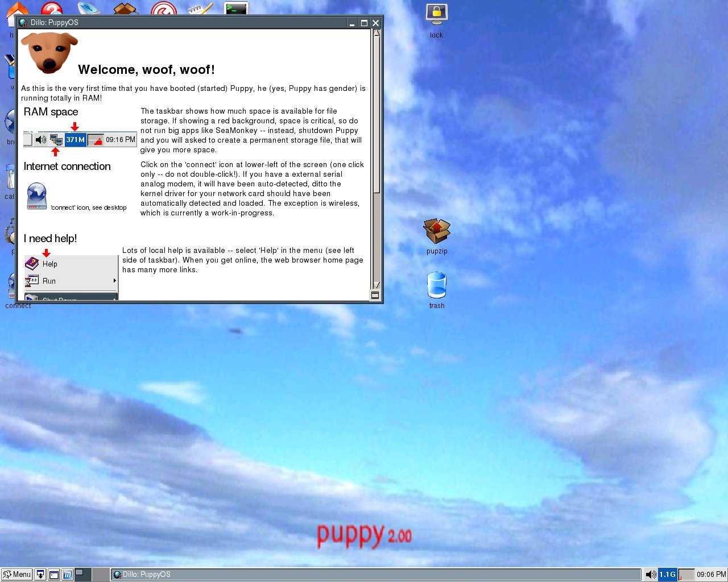Click the CPU load monitor in the taskbar

point(686,575)
